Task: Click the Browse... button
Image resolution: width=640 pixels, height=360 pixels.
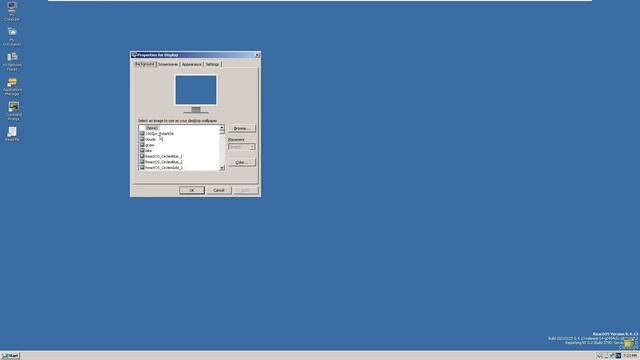Action: tap(242, 129)
